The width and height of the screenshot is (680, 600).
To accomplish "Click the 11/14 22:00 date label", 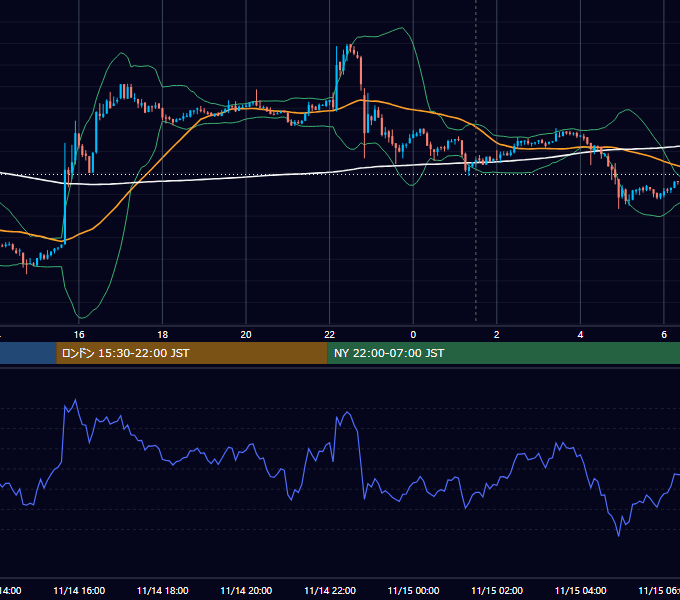I will (330, 590).
